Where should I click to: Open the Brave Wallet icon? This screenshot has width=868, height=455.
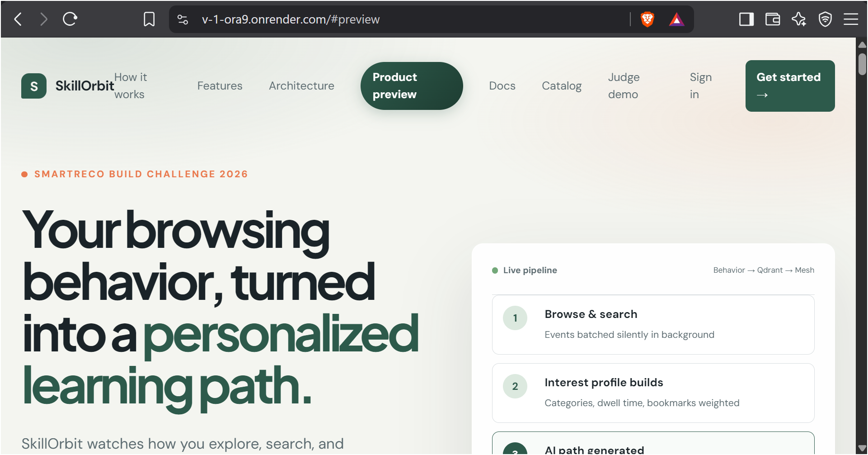773,19
